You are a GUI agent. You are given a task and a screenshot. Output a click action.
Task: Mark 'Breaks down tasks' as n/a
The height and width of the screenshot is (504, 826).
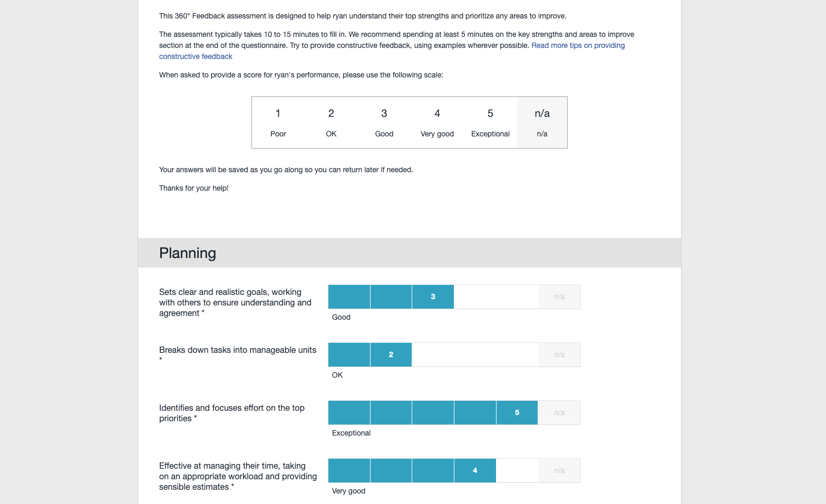coord(559,355)
